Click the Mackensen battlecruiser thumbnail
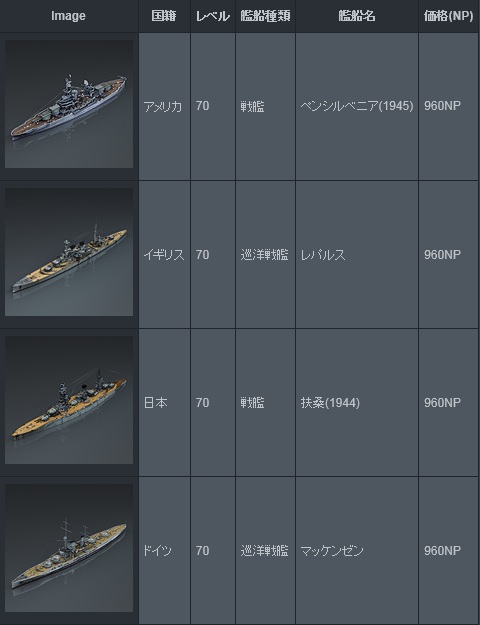 coord(69,548)
